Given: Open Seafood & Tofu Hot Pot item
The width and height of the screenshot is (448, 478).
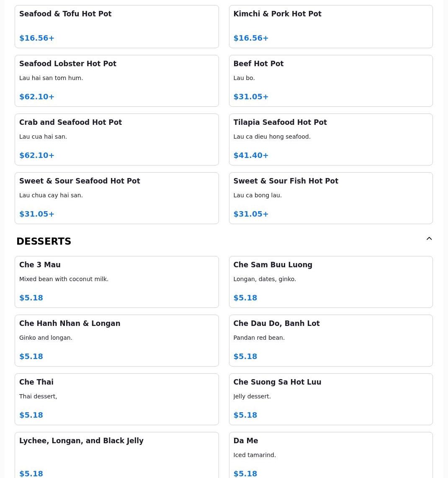Looking at the screenshot, I should pos(117,26).
